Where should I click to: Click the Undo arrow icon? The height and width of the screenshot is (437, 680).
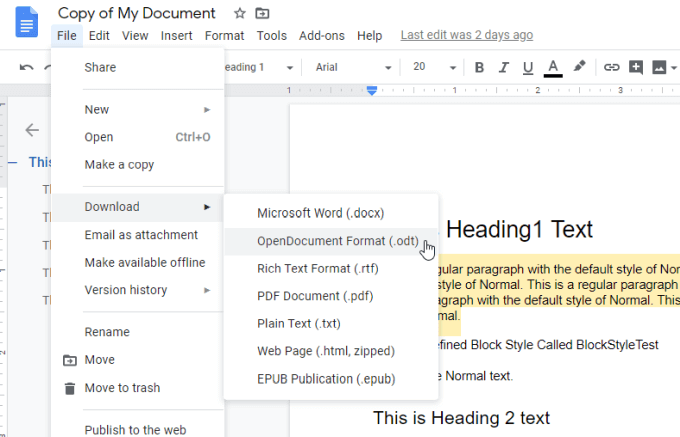(x=26, y=67)
